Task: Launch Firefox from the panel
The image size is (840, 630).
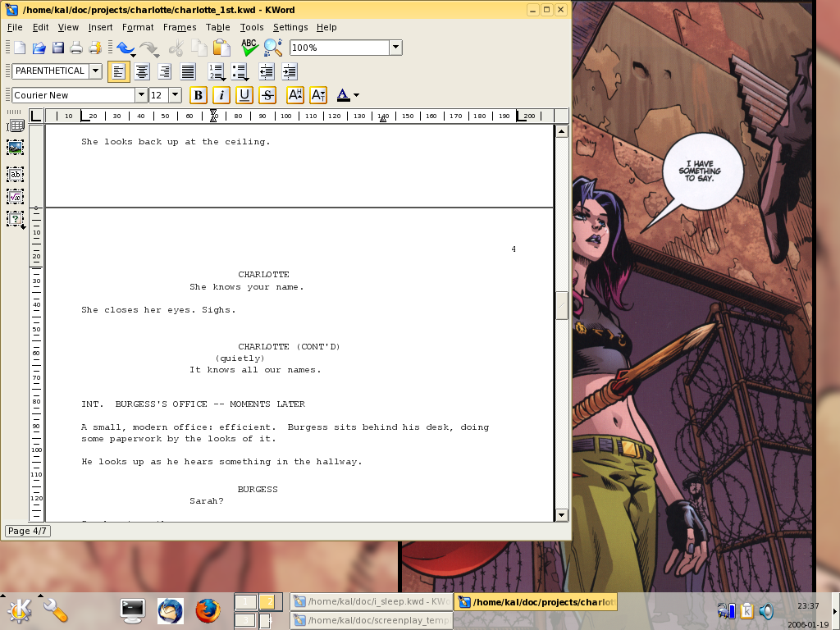Action: [208, 610]
